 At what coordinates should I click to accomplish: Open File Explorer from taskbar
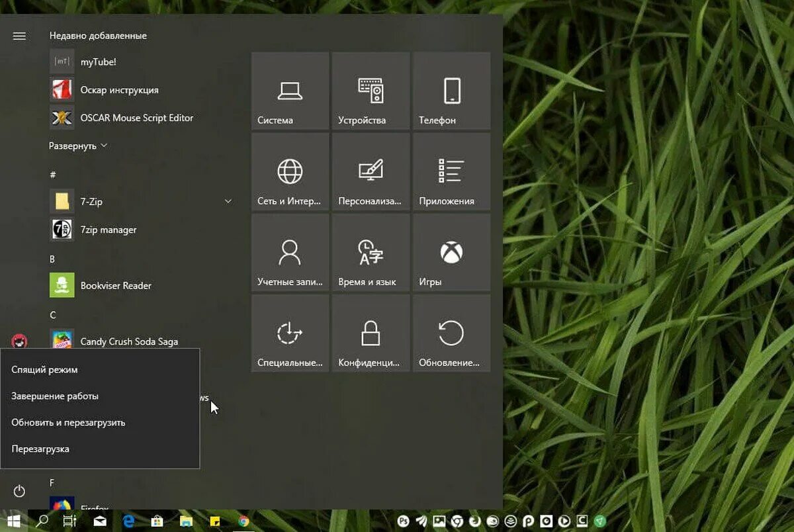click(186, 521)
